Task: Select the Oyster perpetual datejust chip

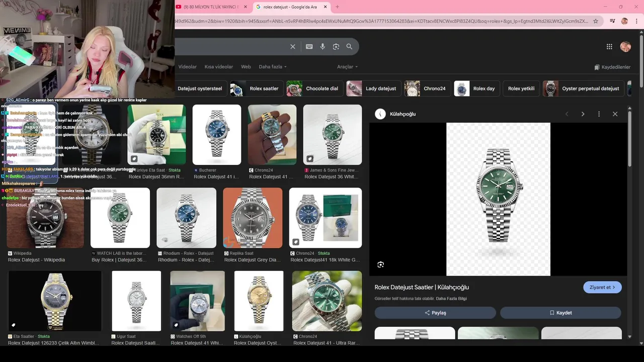Action: (x=583, y=88)
